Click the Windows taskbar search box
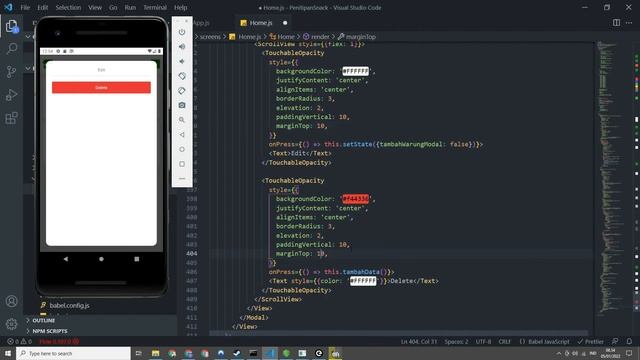This screenshot has height=360, width=640. coord(73,353)
